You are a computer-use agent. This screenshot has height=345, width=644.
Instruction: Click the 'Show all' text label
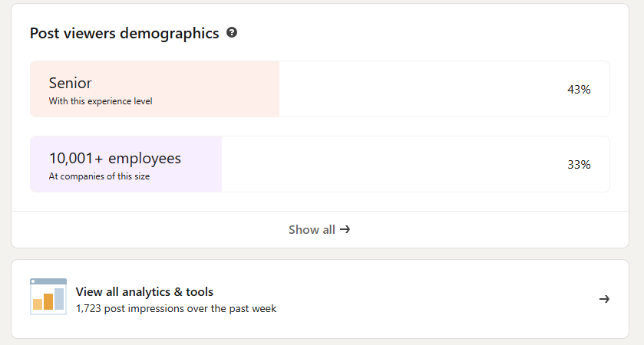click(312, 230)
